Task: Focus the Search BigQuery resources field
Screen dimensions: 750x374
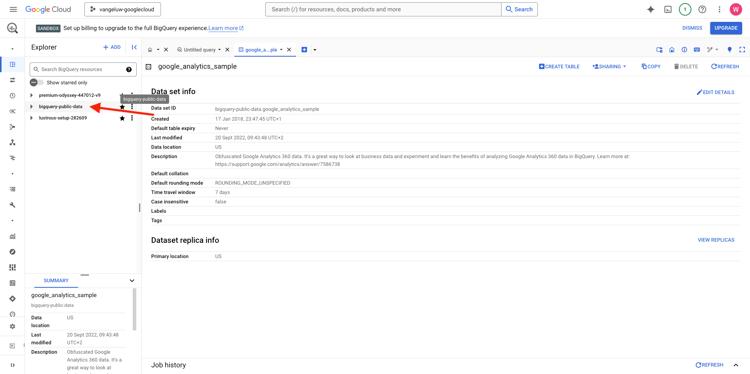Action: point(83,69)
